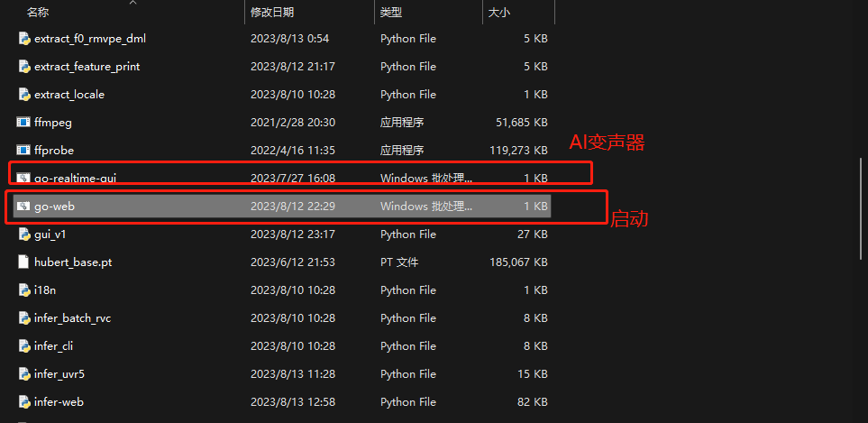
Task: Sort files by 类型 column header
Action: [391, 13]
